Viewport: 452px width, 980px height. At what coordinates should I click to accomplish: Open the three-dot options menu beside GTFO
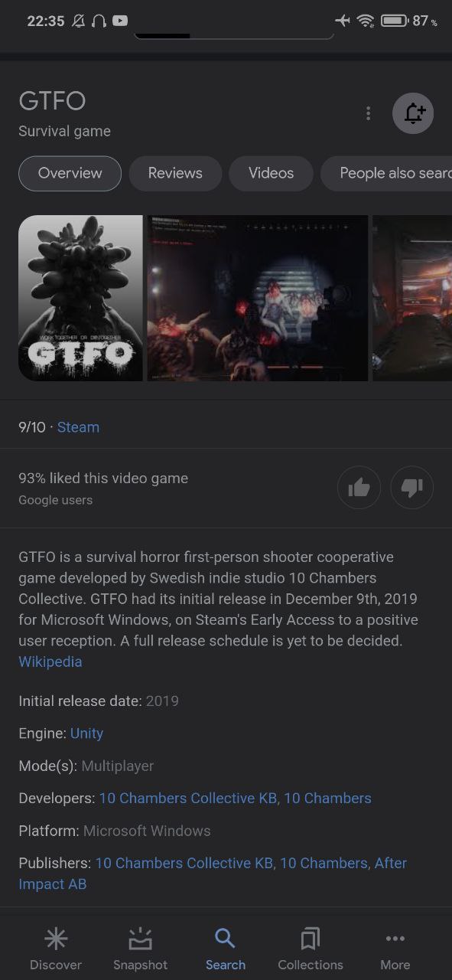click(x=368, y=113)
